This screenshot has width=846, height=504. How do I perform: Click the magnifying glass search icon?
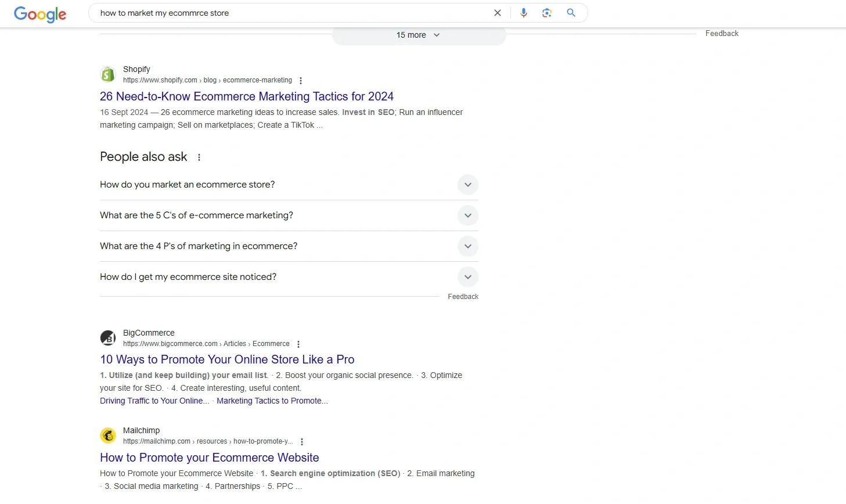coord(570,12)
